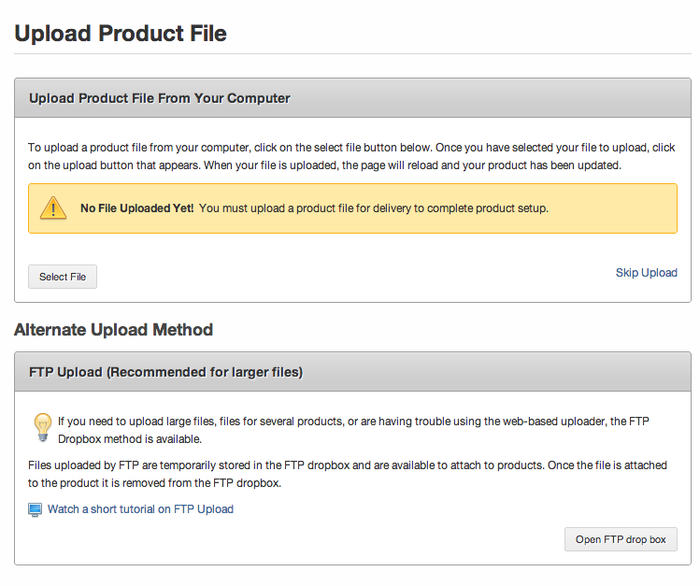Screen dimensions: 700x586
Task: Click the yellow warning triangle icon
Action: point(53,208)
